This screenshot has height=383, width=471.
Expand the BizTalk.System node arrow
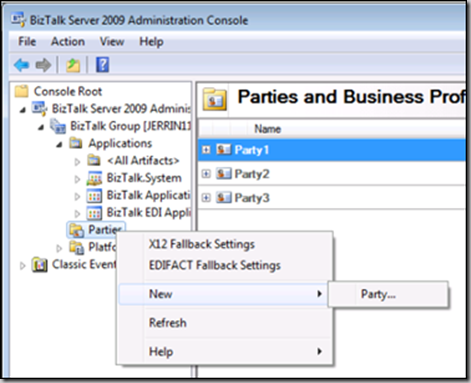77,179
